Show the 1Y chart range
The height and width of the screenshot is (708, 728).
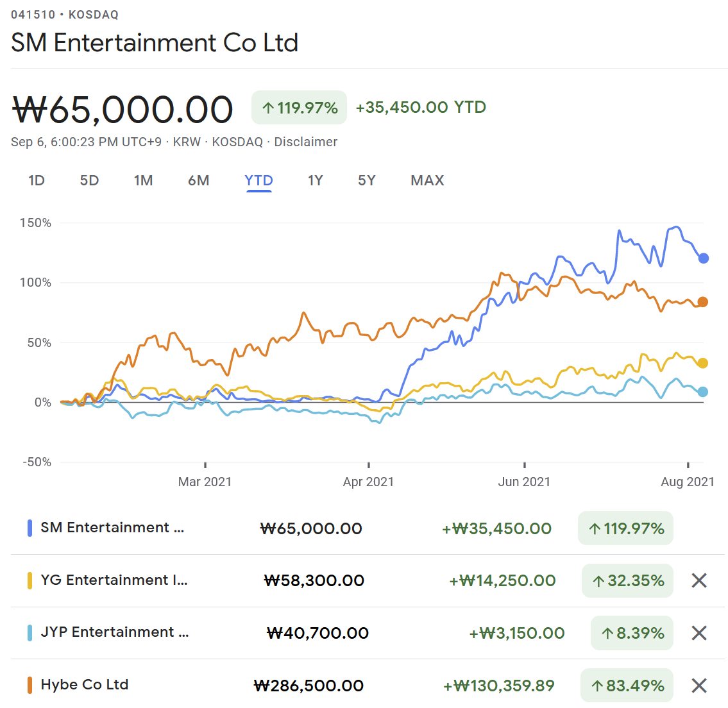[x=315, y=181]
